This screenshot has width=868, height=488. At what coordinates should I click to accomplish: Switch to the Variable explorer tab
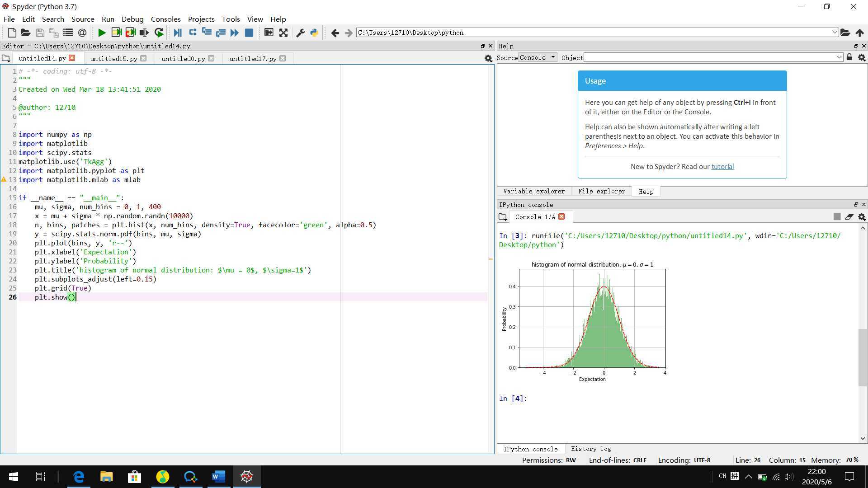click(534, 191)
